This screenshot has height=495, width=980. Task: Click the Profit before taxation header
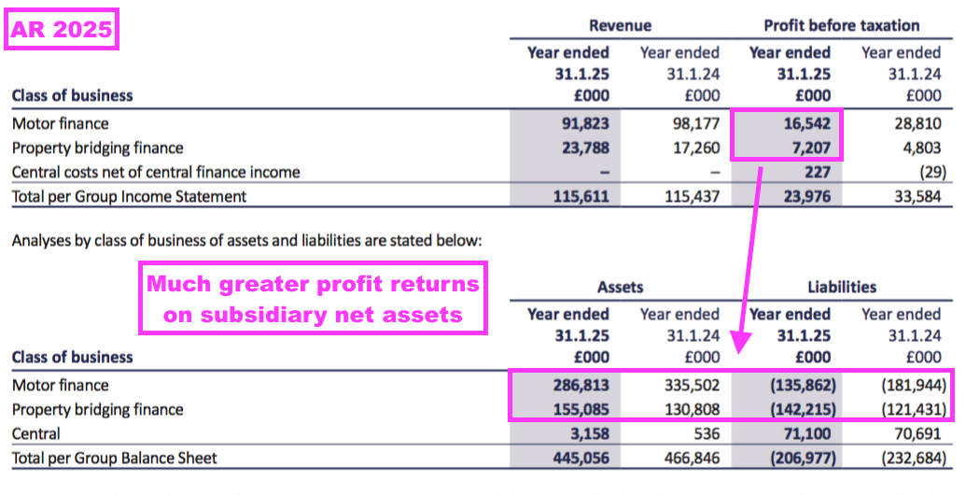click(841, 25)
